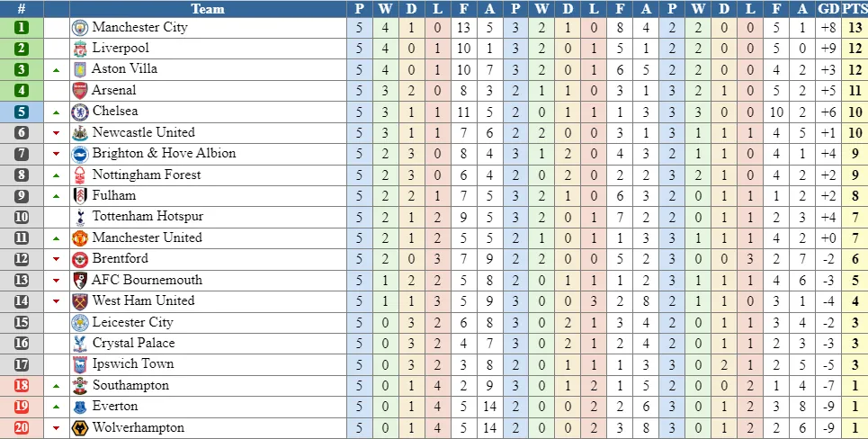Click the red down arrow beside Newcastle United
Screen dimensions: 868x439
pos(57,133)
